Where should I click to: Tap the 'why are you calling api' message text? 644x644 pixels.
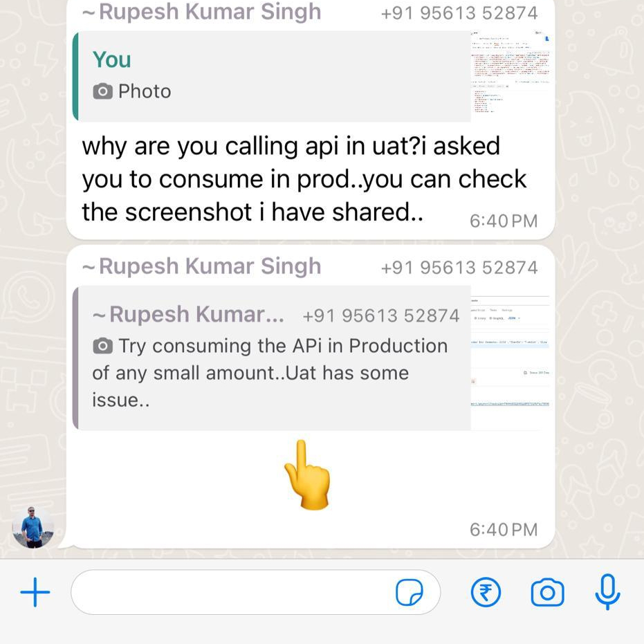click(x=304, y=179)
